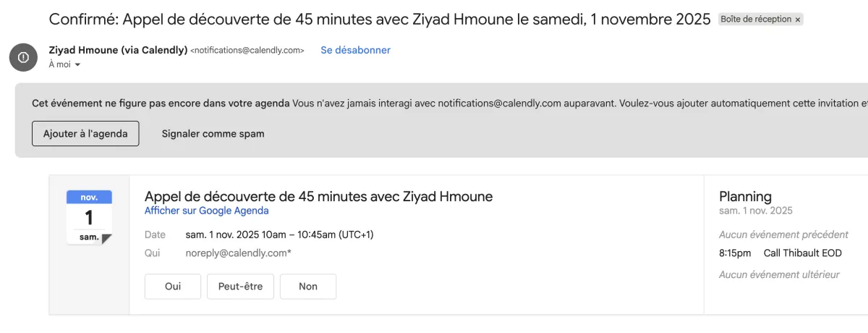Click the Planning heading
The image size is (868, 333).
[x=745, y=196]
